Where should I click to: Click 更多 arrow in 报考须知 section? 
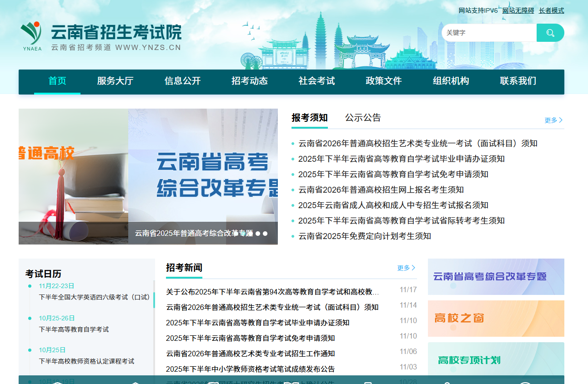(x=553, y=120)
